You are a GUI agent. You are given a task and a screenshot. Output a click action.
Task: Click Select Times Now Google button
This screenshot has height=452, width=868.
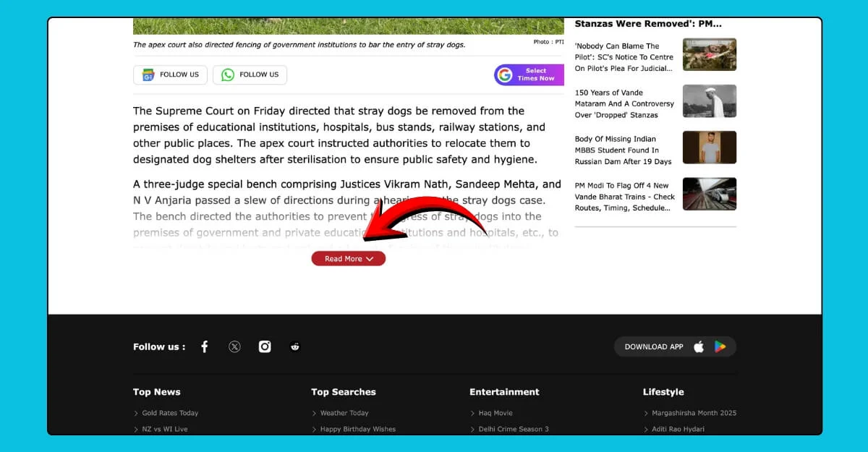[x=529, y=74]
